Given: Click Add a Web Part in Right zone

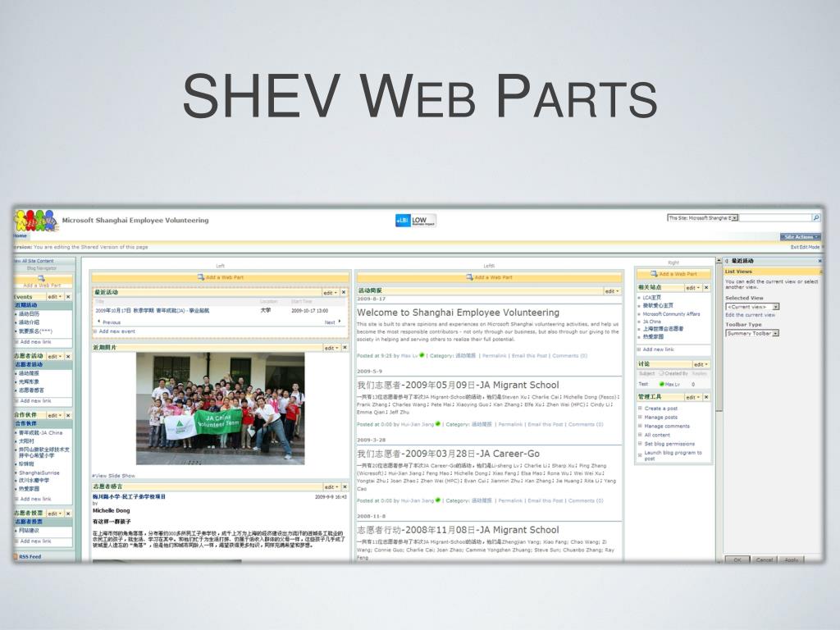Looking at the screenshot, I should 674,274.
